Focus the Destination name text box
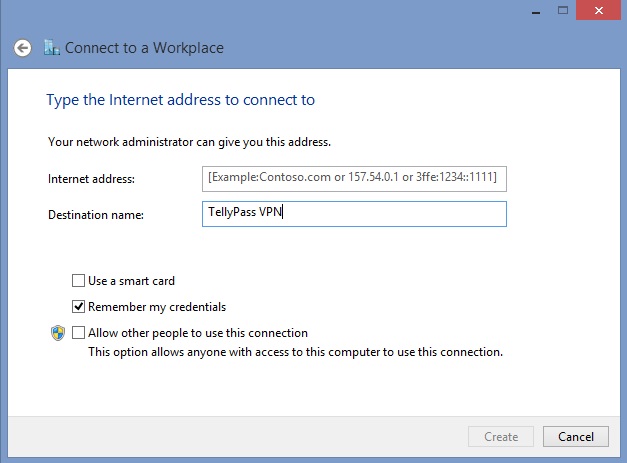Image resolution: width=627 pixels, height=463 pixels. (x=354, y=214)
